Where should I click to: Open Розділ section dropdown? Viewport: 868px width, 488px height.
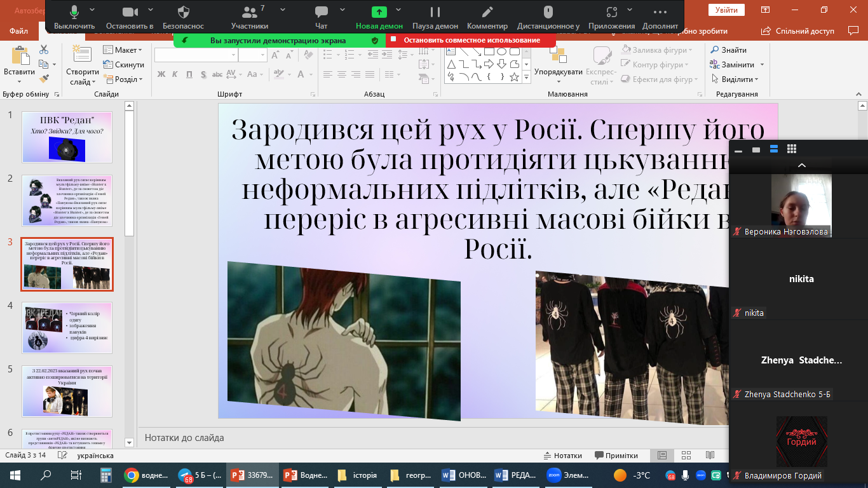point(124,79)
